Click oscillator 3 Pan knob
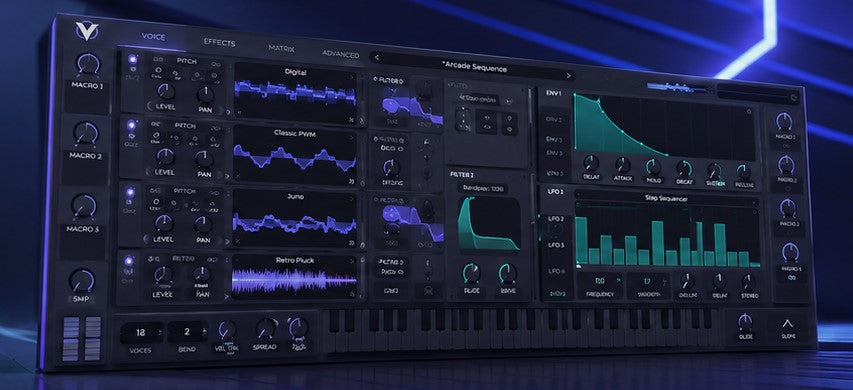The width and height of the screenshot is (853, 390). pos(203,224)
